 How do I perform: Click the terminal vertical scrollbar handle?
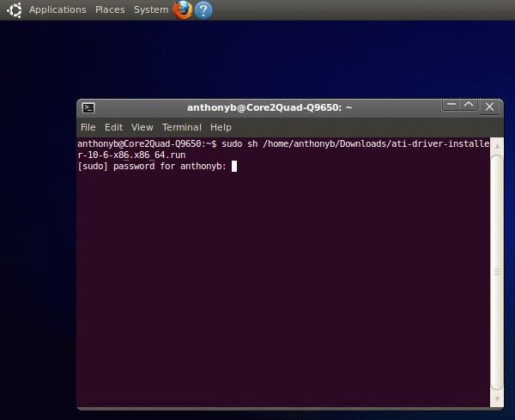[x=497, y=272]
